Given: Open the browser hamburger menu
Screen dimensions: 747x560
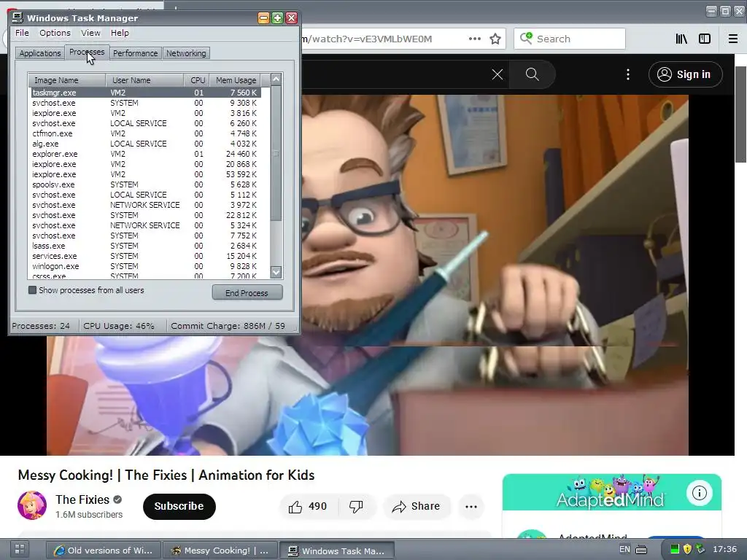Looking at the screenshot, I should (733, 39).
